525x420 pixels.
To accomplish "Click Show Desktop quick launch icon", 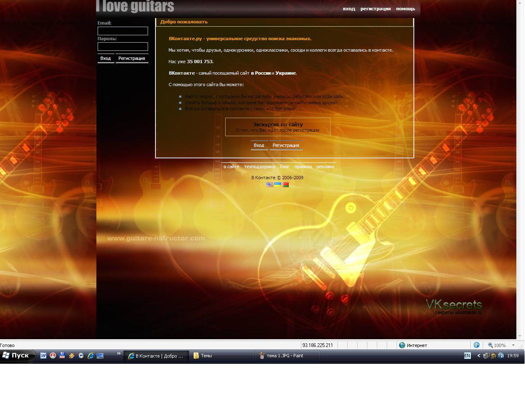I will point(100,356).
